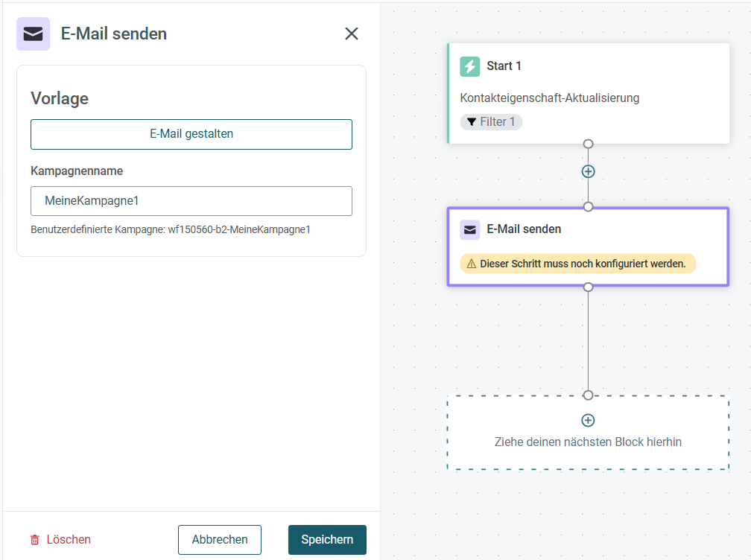Image resolution: width=751 pixels, height=560 pixels.
Task: Click the 'Ziehe deinen nächsten Block' drop area
Action: pyautogui.click(x=588, y=433)
